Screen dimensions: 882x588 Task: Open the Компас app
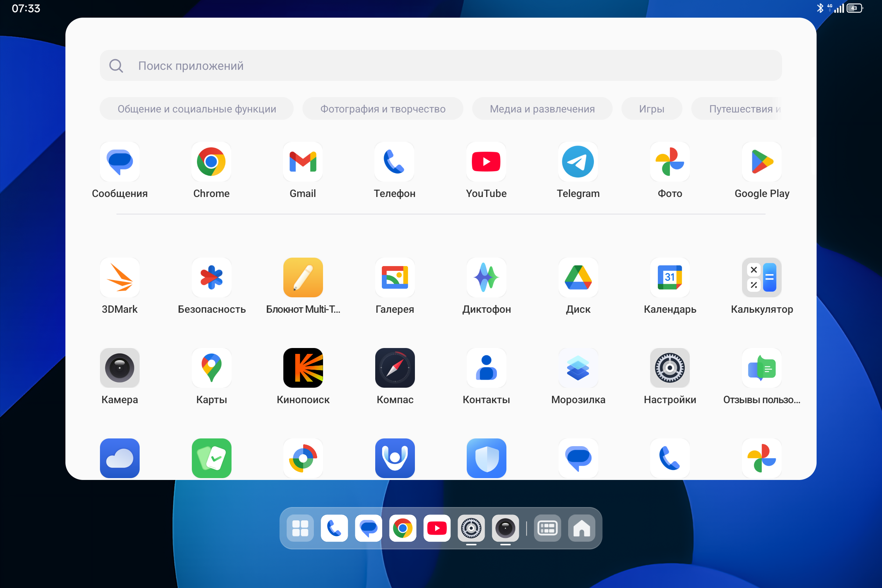tap(395, 368)
